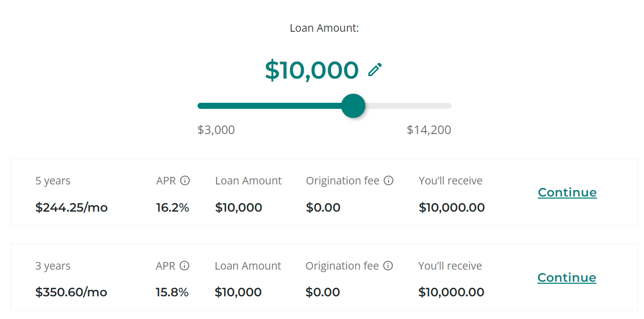The image size is (644, 319).
Task: Click the APR info icon in 5 years row
Action: click(x=185, y=180)
